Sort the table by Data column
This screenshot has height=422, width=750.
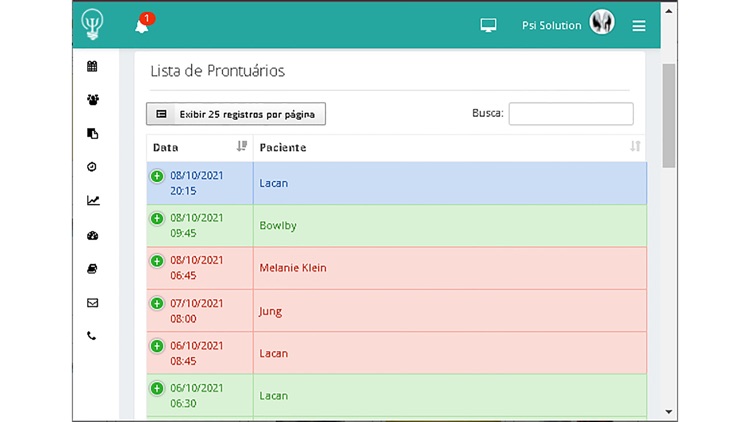coord(199,147)
